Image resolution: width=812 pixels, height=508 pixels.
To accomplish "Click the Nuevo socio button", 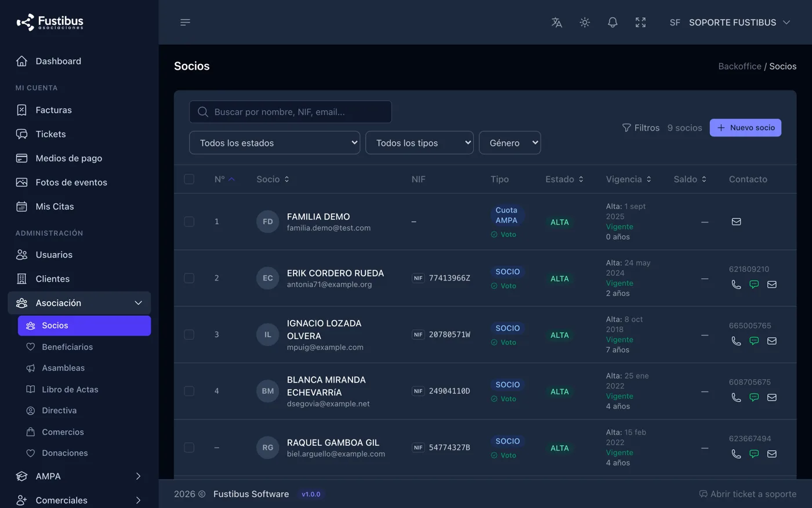I will pyautogui.click(x=745, y=128).
